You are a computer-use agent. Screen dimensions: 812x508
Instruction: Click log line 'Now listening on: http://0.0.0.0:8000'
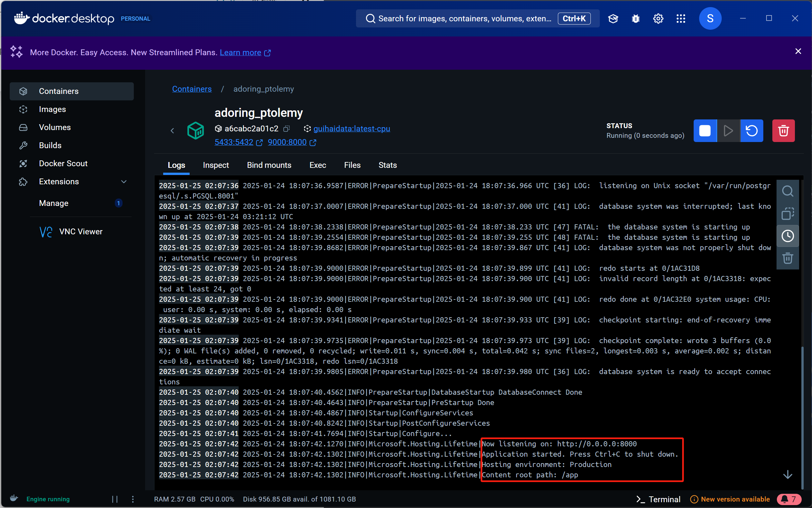(559, 444)
